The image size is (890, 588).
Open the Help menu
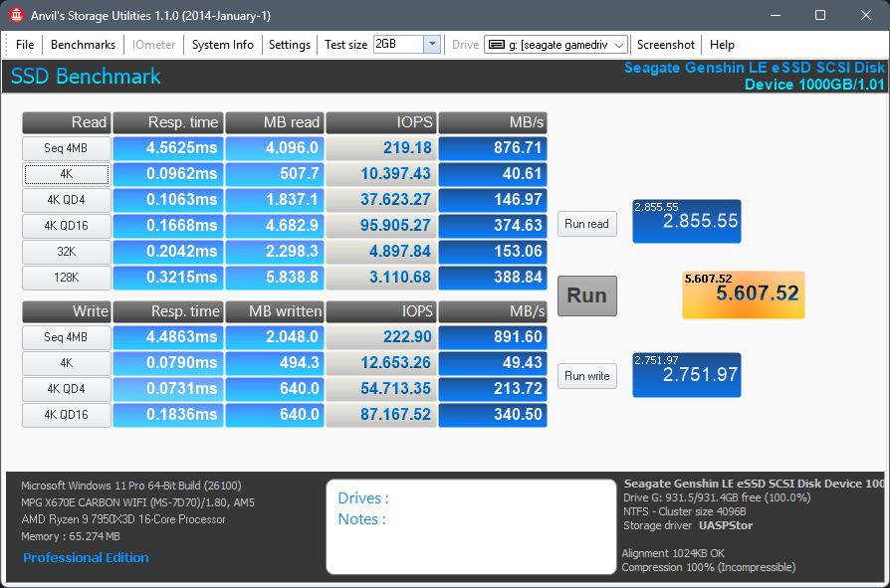(x=722, y=45)
